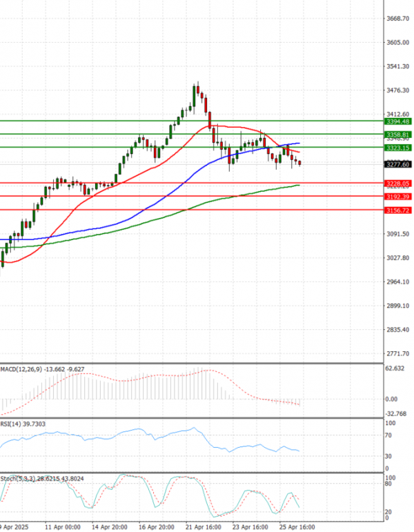
Task: Click the 21 Apr 16:00 time label
Action: 204,526
